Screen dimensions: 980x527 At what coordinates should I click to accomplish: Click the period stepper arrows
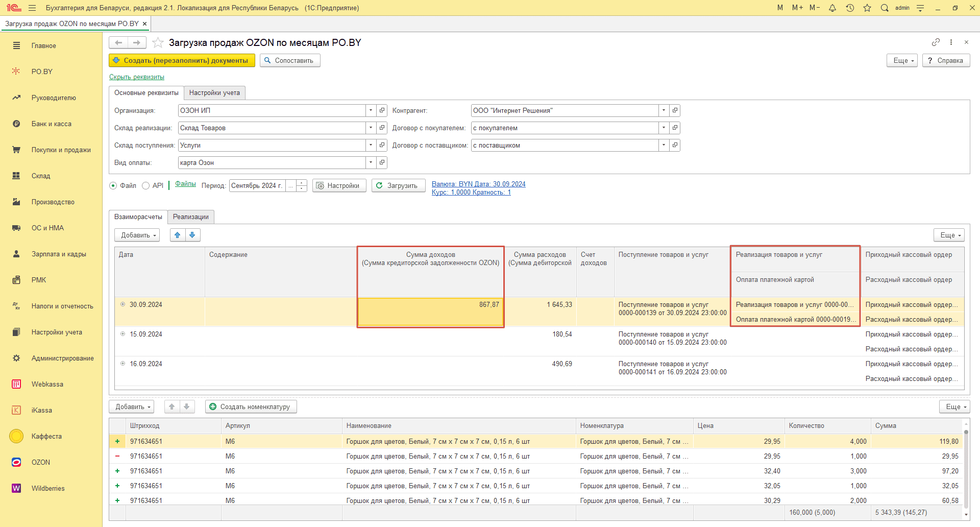302,186
